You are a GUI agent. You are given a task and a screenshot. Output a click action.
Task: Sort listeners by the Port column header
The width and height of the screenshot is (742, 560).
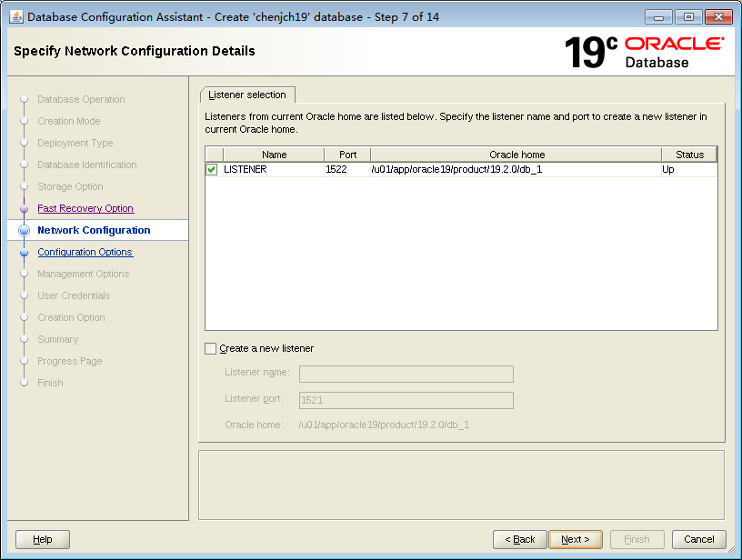[x=346, y=154]
